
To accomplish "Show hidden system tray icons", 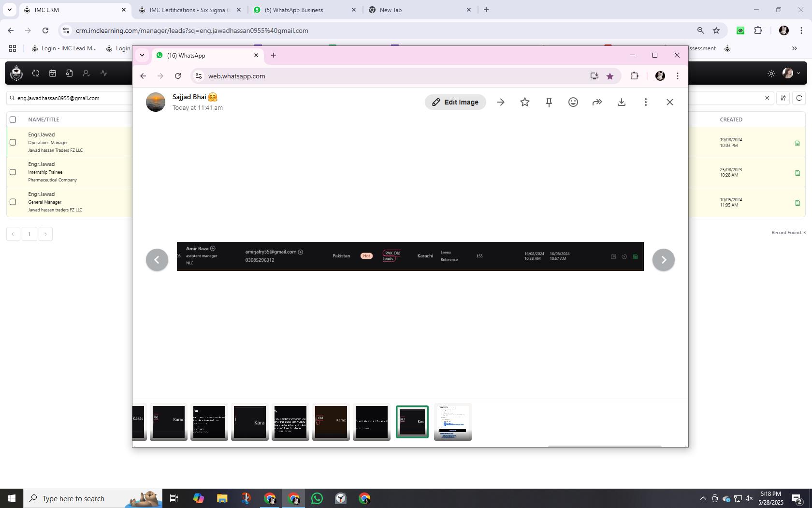I will (703, 498).
